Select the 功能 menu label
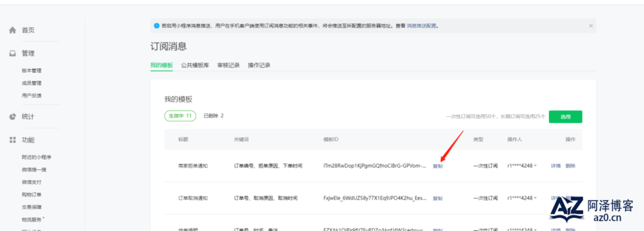The image size is (644, 231). point(28,140)
